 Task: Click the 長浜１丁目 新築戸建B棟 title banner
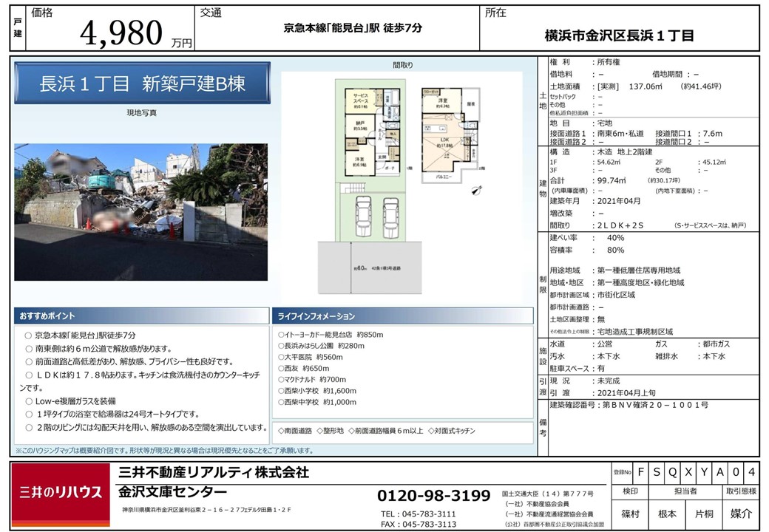142,83
